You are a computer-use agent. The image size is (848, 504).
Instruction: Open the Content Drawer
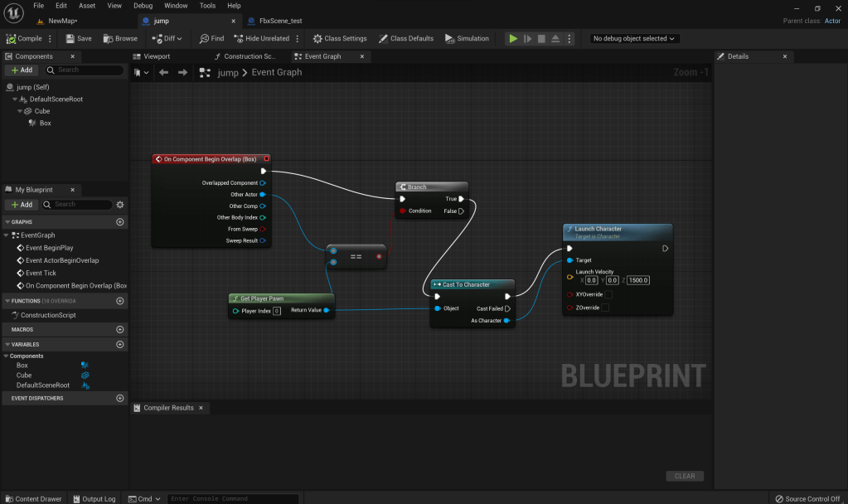point(33,498)
